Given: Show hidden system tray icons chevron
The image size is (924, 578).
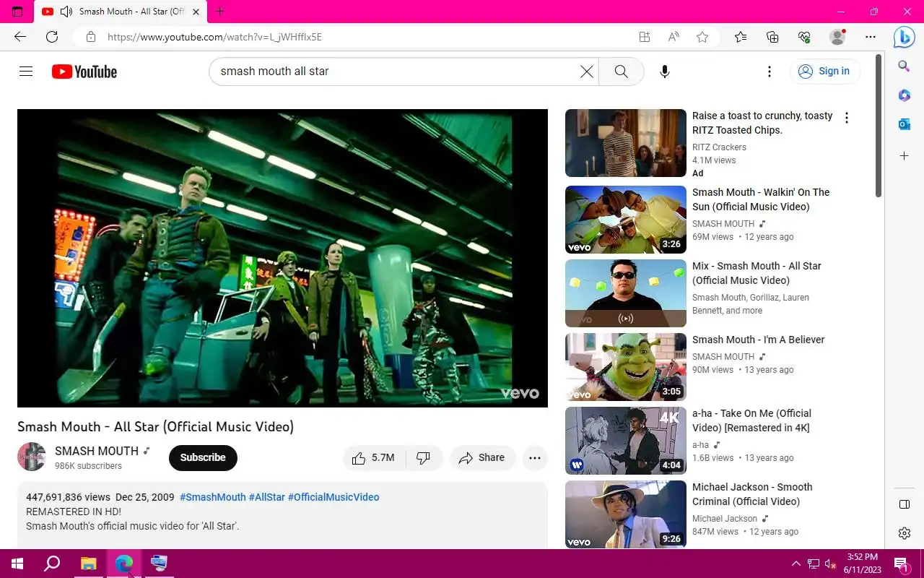Looking at the screenshot, I should 796,564.
